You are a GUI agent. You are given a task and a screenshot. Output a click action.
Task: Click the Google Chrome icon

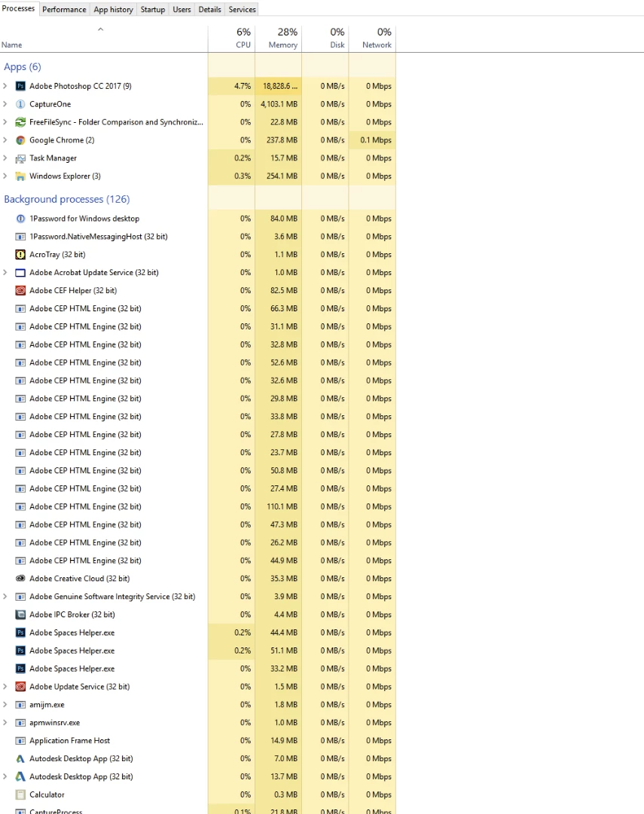point(20,140)
